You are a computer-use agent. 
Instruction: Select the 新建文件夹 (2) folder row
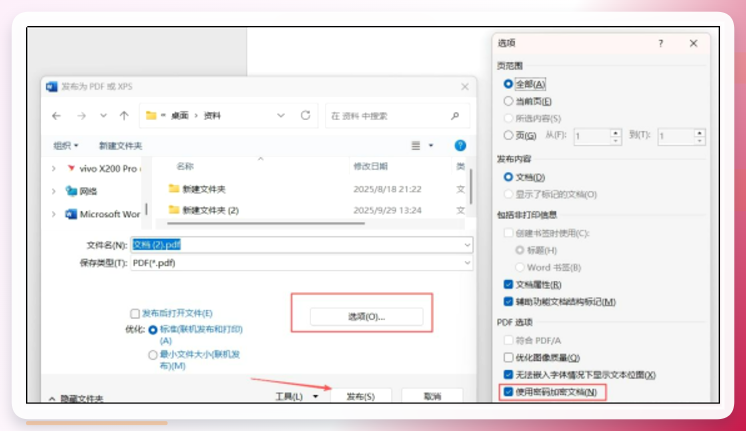click(316, 210)
